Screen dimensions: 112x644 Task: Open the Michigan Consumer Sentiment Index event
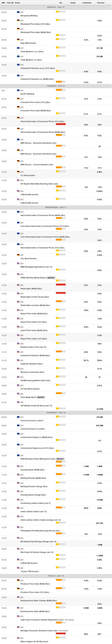tap(39, 631)
